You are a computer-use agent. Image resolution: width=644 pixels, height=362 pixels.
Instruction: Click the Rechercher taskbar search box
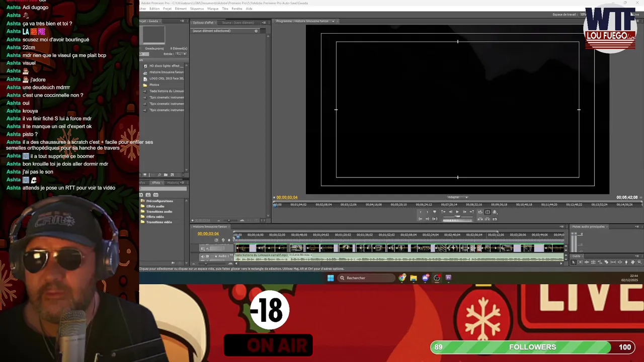(366, 278)
